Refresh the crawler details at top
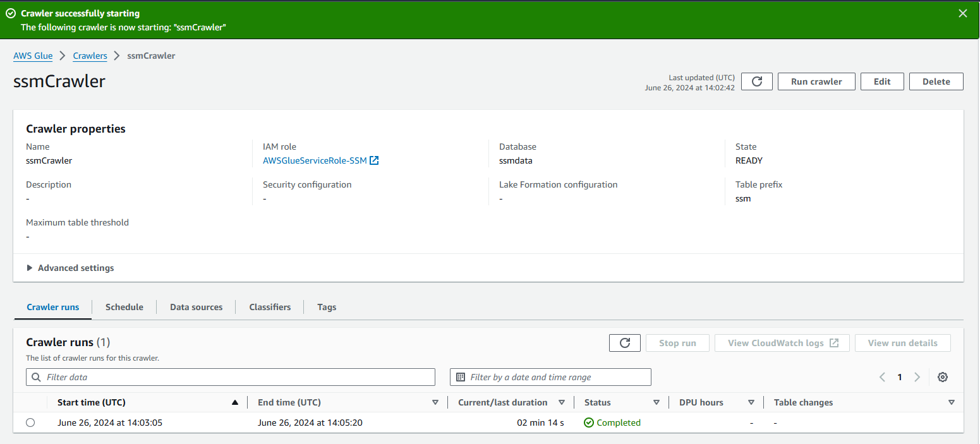 coord(757,81)
